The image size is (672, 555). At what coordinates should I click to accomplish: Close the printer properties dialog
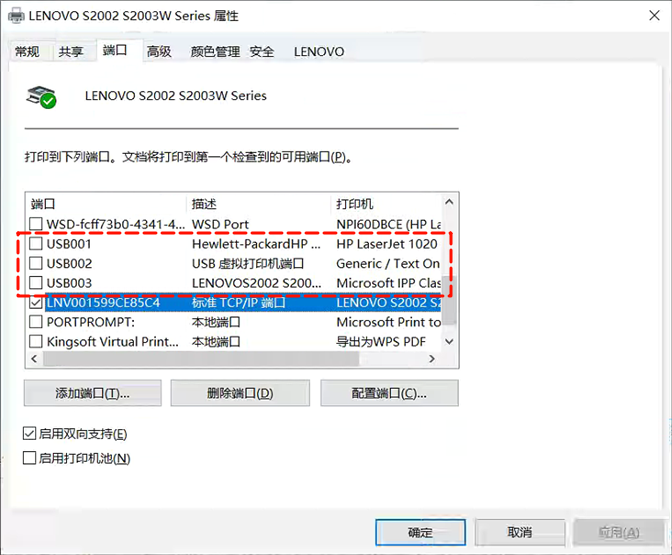click(654, 16)
